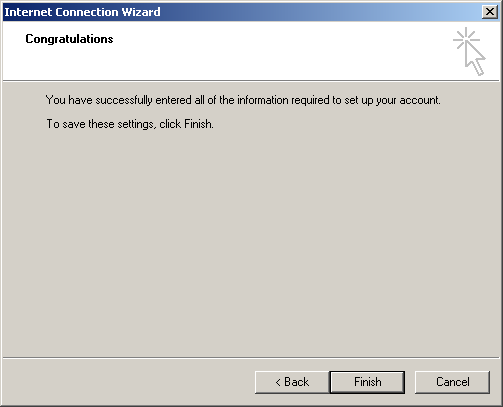Click the separator line above the buttons
The height and width of the screenshot is (407, 503).
[x=251, y=358]
